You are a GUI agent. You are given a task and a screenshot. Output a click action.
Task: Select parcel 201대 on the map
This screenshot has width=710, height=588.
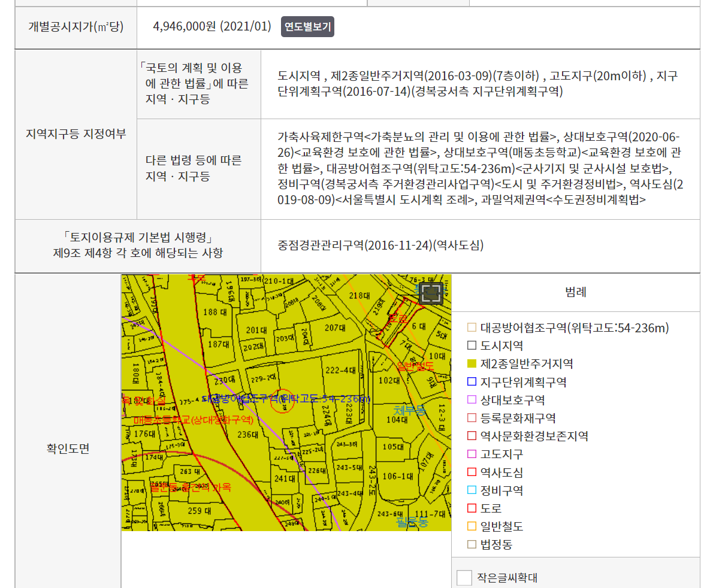(x=256, y=331)
